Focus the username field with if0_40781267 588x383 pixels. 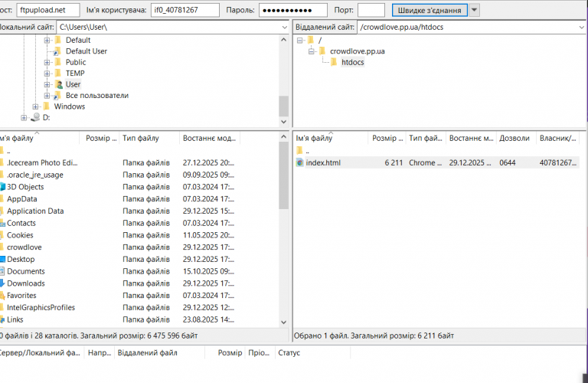(185, 10)
